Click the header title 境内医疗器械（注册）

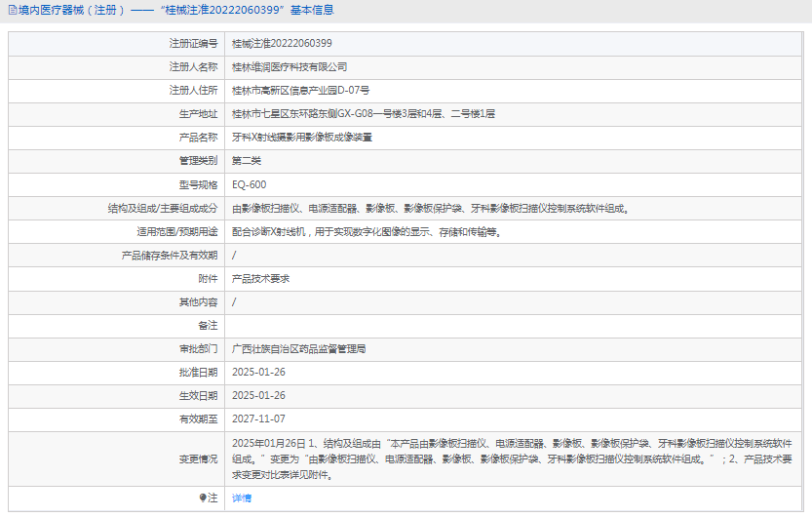tap(71, 11)
